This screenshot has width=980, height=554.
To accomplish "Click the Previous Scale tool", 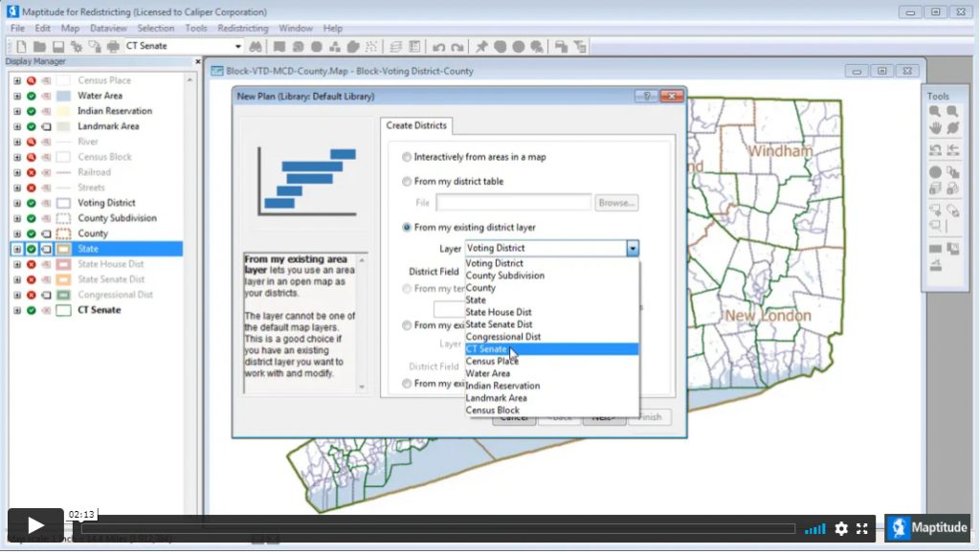I will pos(936,149).
